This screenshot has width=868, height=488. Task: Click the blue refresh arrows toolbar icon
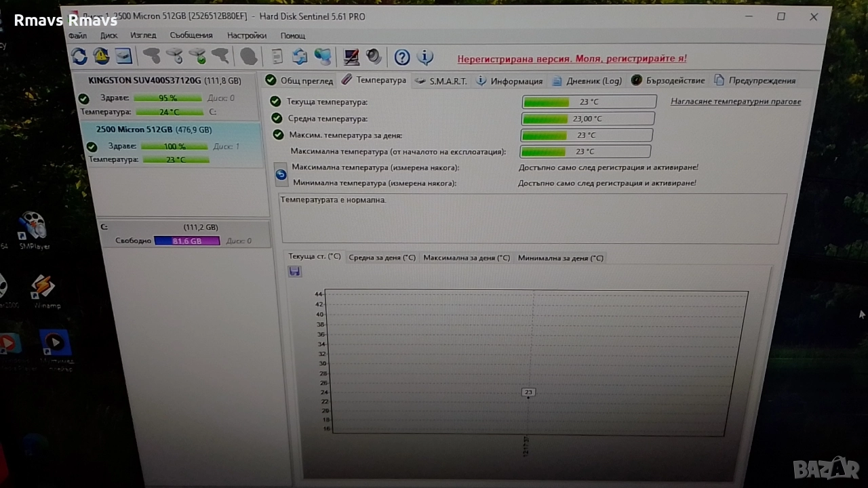pyautogui.click(x=79, y=56)
